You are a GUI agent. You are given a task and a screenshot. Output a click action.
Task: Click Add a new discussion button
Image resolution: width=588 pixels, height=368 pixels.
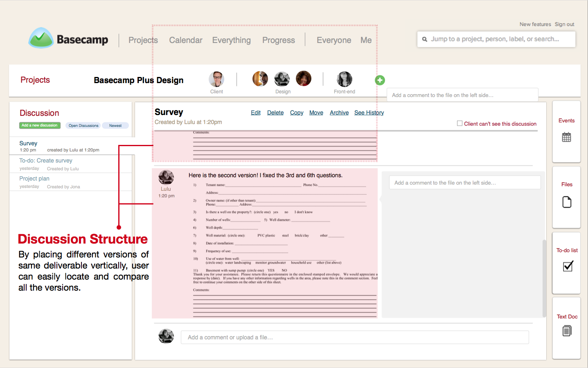40,125
